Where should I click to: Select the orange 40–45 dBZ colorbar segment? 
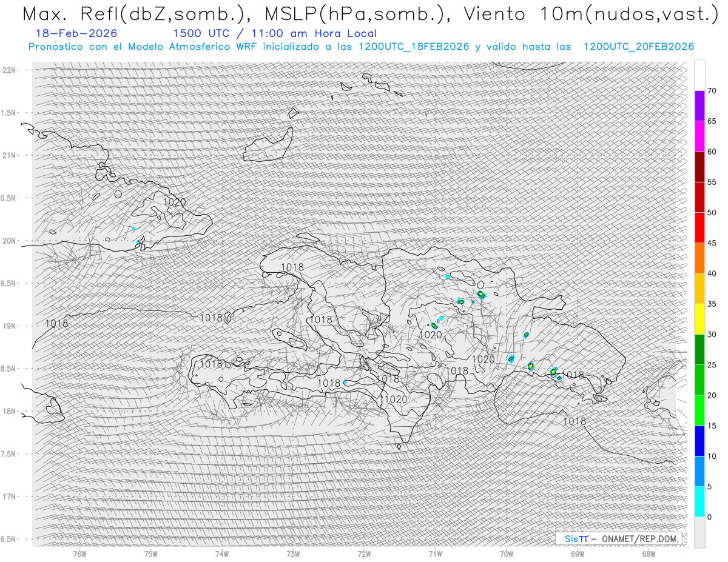click(x=699, y=258)
